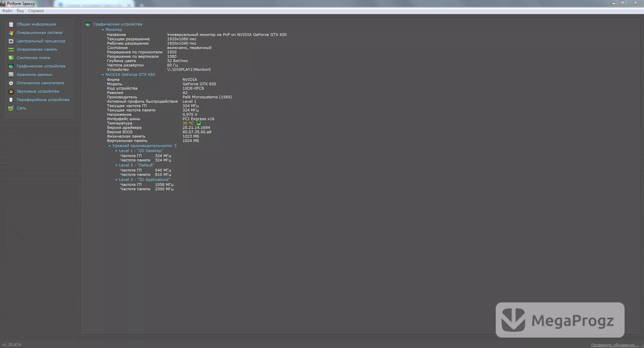
Task: Collapse Level 1 "2D Desktop" node
Action: [116, 151]
